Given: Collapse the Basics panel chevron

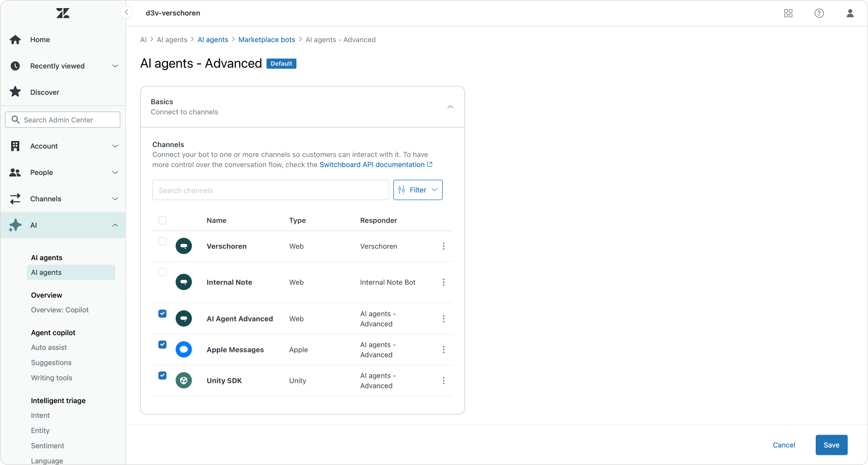Looking at the screenshot, I should (x=450, y=107).
